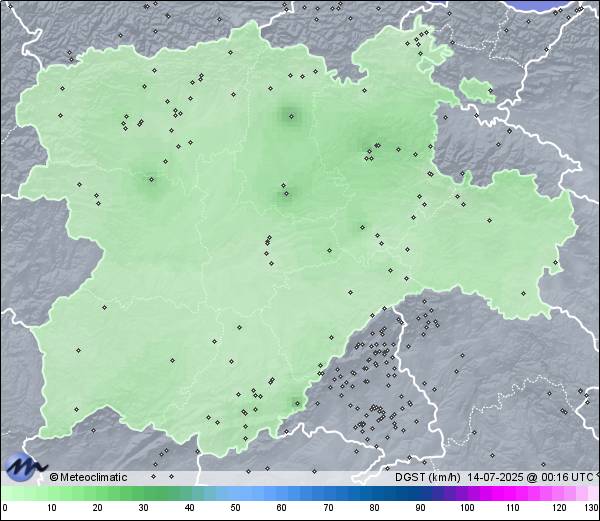
Task: Click the scale label 70
Action: tap(328, 508)
